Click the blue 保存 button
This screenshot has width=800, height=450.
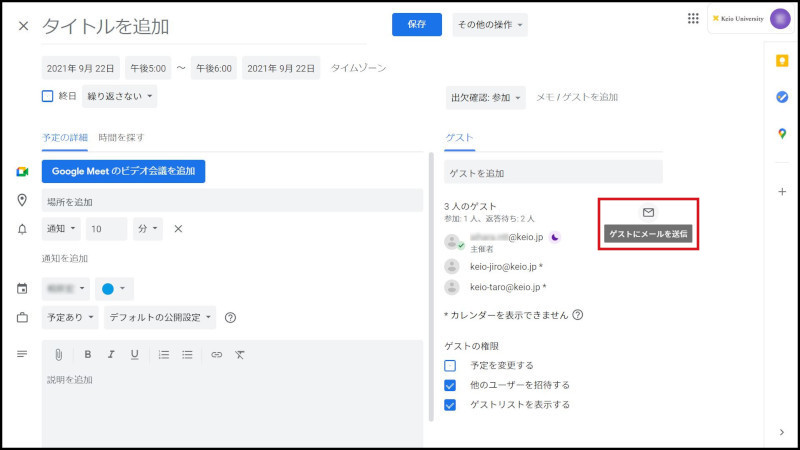pos(417,25)
